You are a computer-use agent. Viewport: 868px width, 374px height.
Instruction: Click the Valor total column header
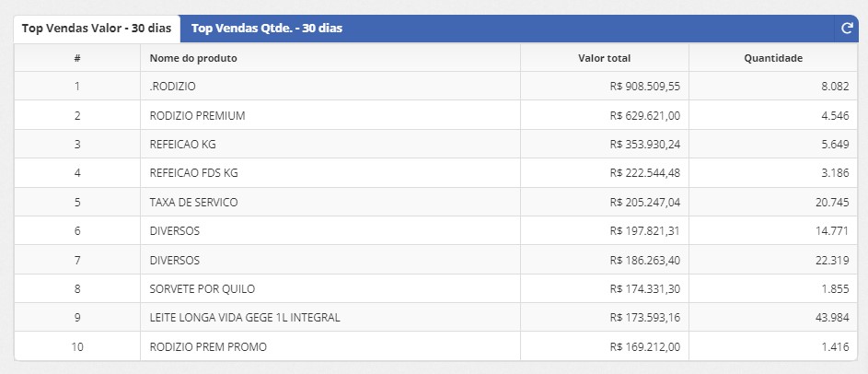click(605, 58)
